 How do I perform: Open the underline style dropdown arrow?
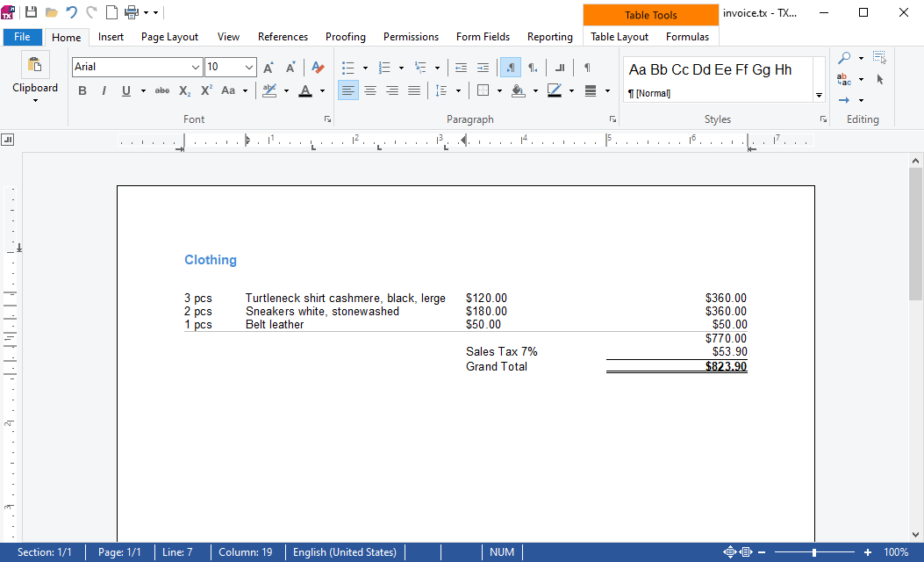coord(143,90)
